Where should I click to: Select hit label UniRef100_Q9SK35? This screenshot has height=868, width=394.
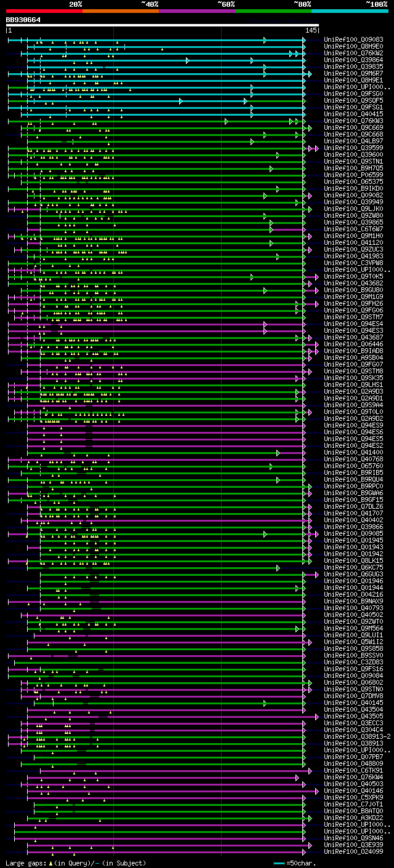353,378
